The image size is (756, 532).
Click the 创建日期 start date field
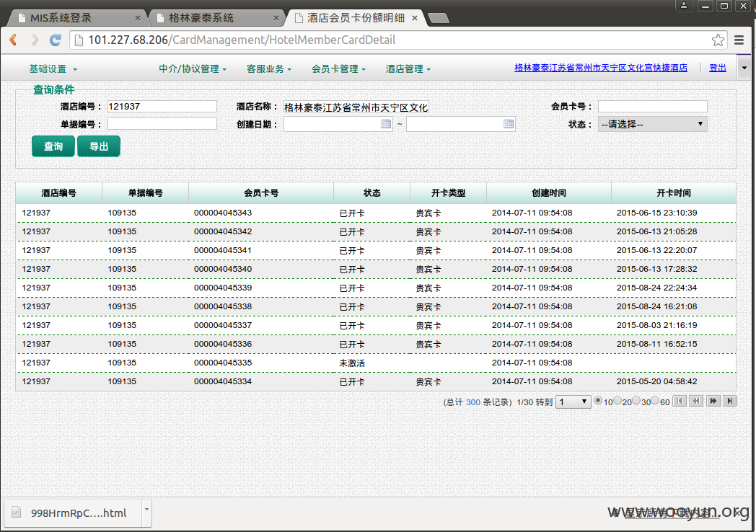338,124
